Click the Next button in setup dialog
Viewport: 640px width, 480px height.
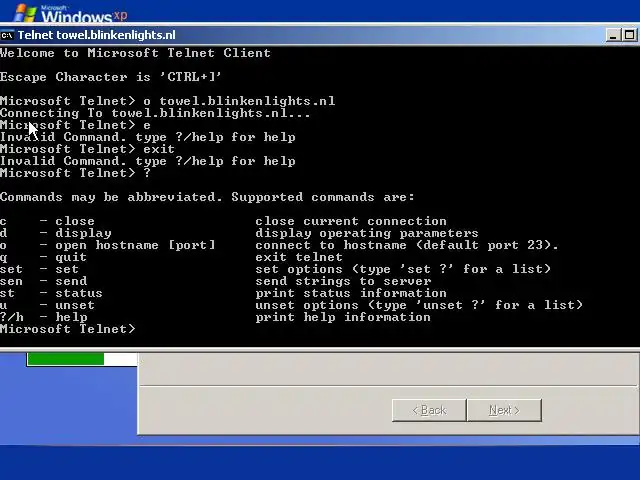pos(504,410)
